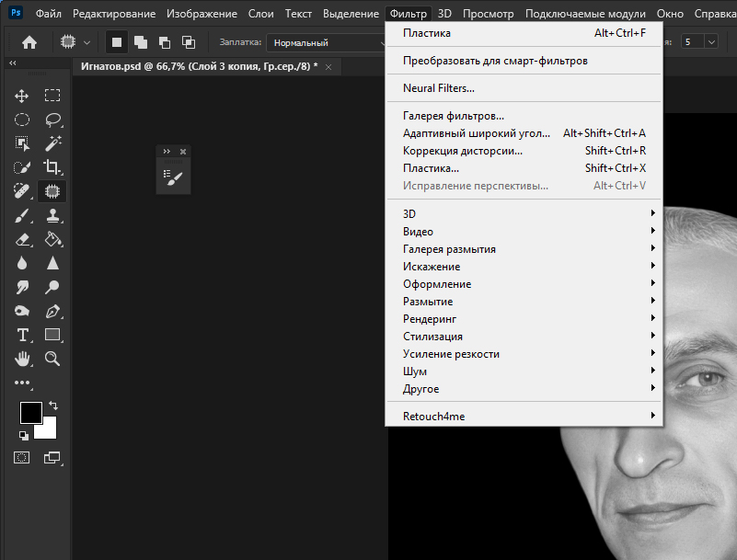Choose Пластика last filter entry
This screenshot has width=737, height=560.
(524, 33)
